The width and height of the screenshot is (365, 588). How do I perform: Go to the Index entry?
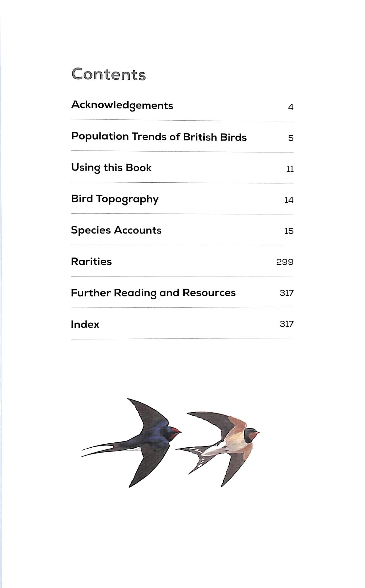85,324
